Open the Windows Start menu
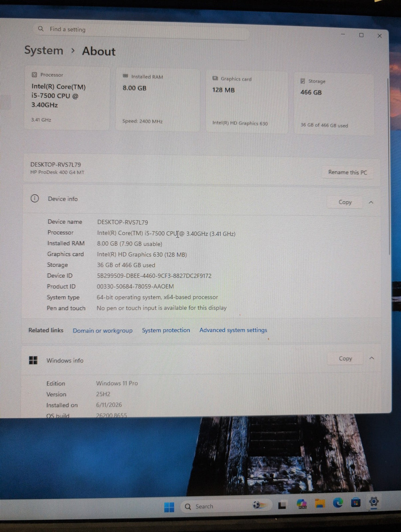Image resolution: width=401 pixels, height=532 pixels. coord(169,507)
